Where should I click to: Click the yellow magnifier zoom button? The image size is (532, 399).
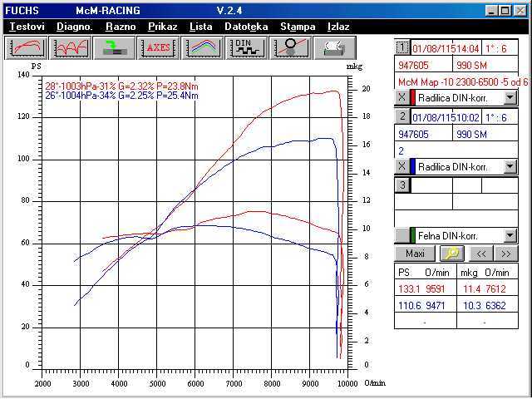452,254
